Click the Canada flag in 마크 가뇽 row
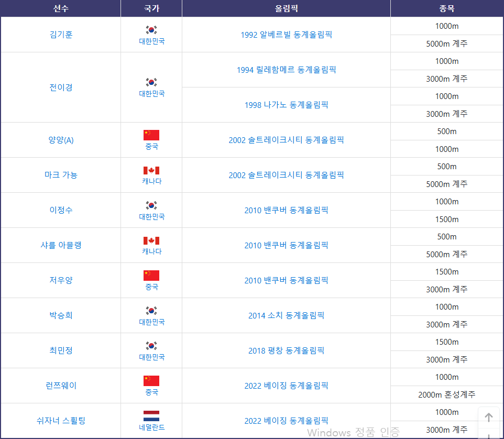This screenshot has height=439, width=504. pyautogui.click(x=151, y=170)
